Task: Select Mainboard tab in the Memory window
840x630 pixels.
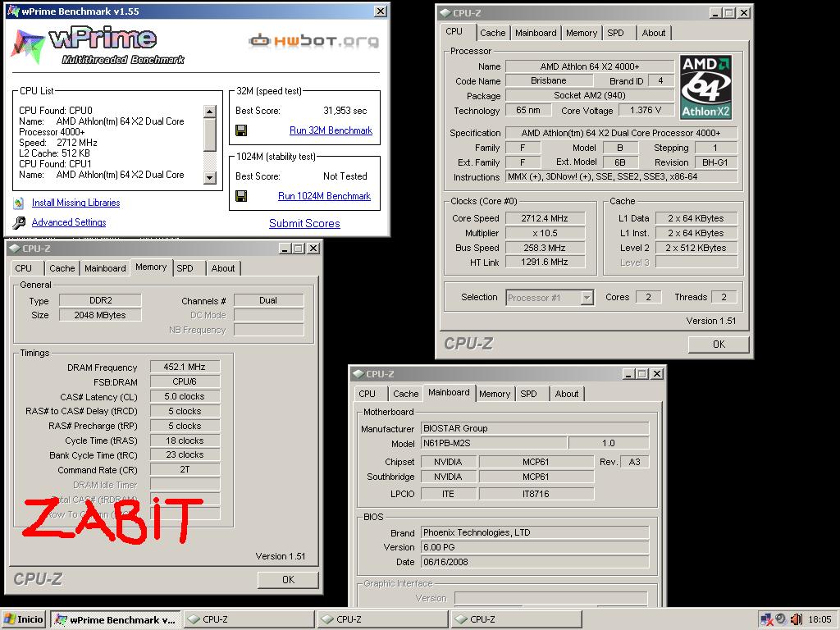Action: 105,268
